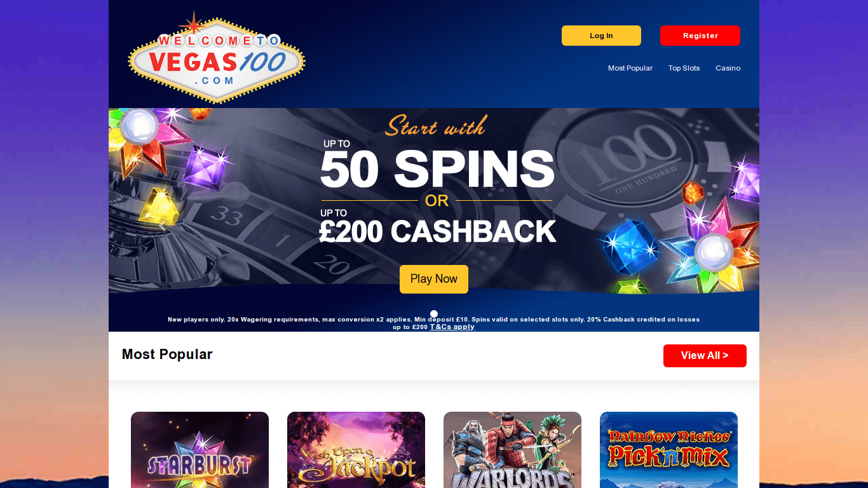Launch the Wish Upon a Jackpot game
The width and height of the screenshot is (868, 488).
[356, 450]
